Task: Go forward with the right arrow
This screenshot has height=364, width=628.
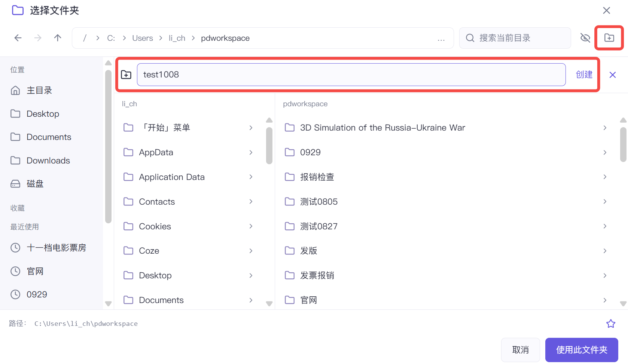Action: 38,38
